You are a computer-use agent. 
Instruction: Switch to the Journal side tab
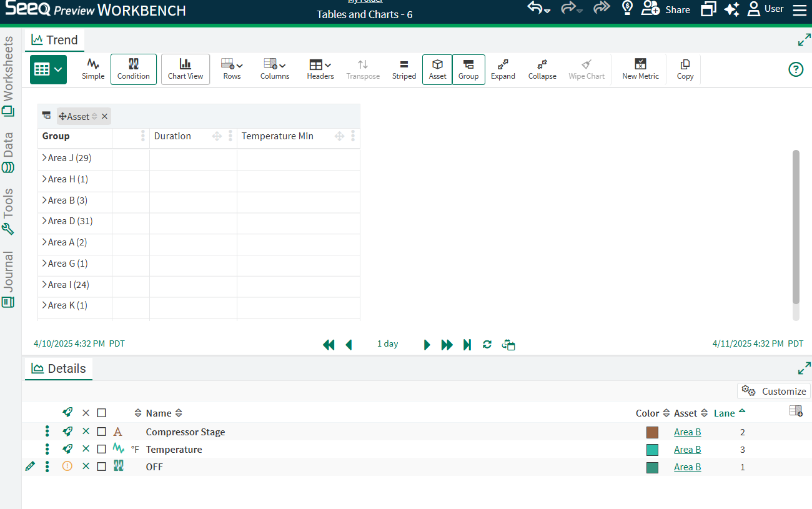pyautogui.click(x=8, y=279)
